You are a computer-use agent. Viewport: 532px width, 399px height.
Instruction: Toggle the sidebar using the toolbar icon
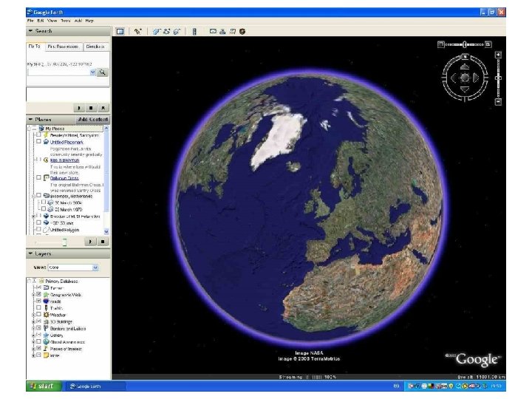click(120, 31)
